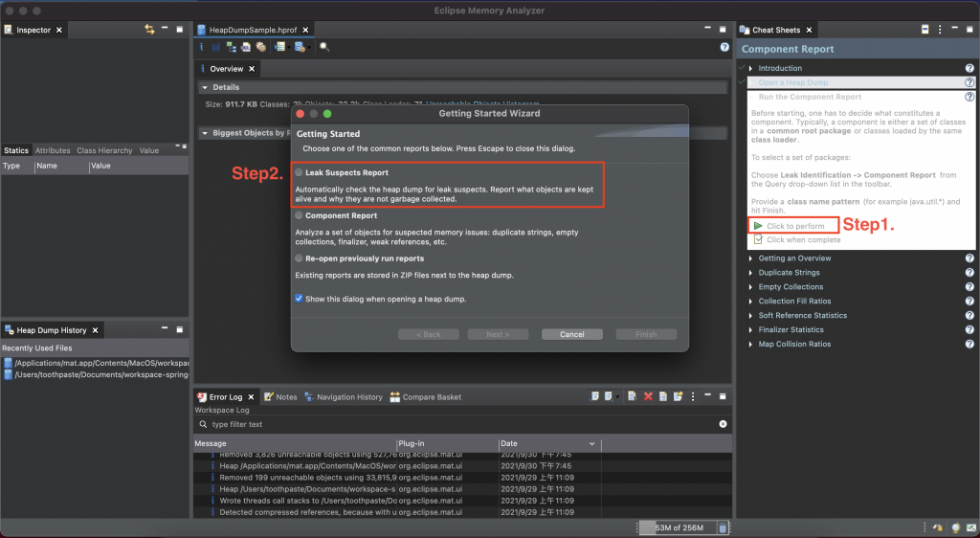Image resolution: width=980 pixels, height=538 pixels.
Task: Expand the Getting an Overview step
Action: point(750,258)
